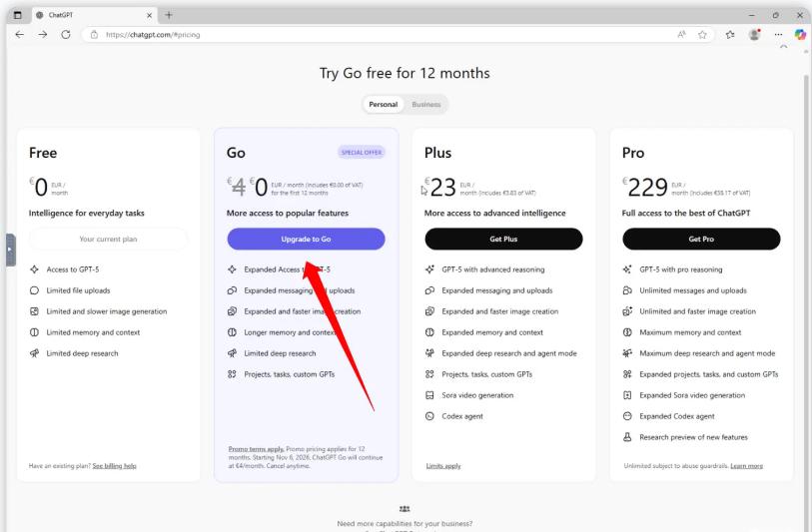The width and height of the screenshot is (812, 532).
Task: Open the Settings and more ellipsis menu
Action: click(781, 35)
